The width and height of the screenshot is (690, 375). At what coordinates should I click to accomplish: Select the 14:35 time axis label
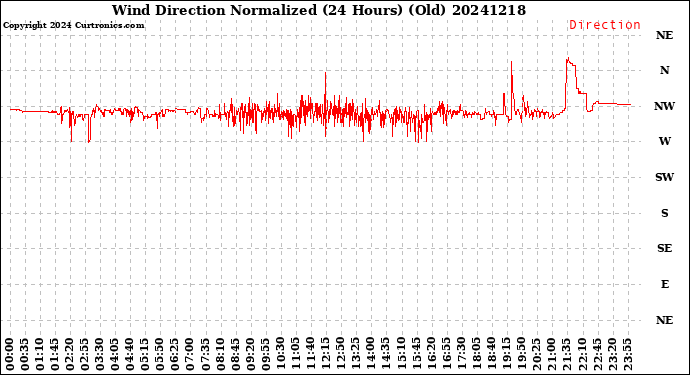386,355
